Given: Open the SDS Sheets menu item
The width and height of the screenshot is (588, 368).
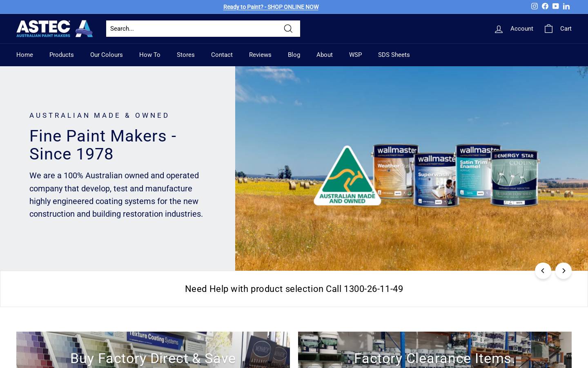Looking at the screenshot, I should coord(394,55).
